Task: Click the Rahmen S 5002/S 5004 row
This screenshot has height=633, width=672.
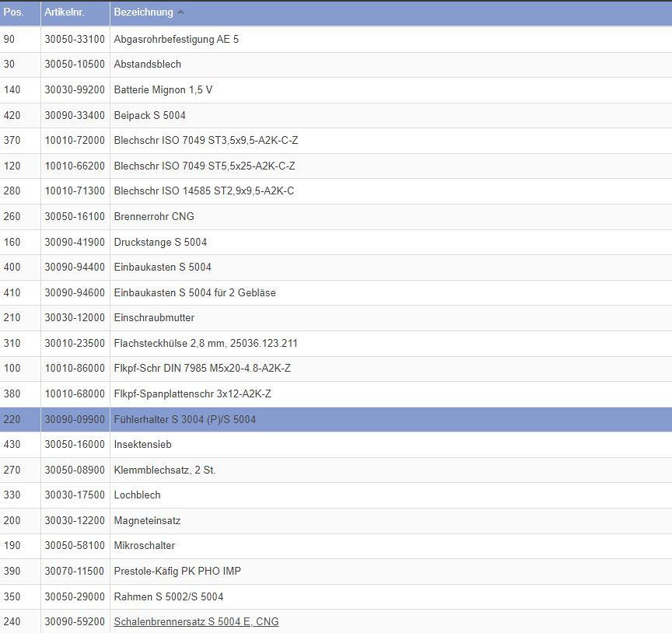Action: [x=169, y=596]
